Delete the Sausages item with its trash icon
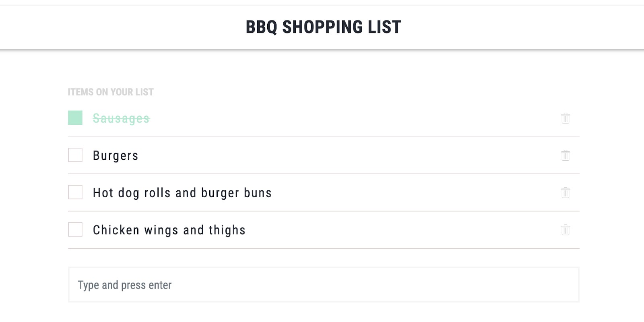Screen dimensions: 644x322 click(x=566, y=118)
